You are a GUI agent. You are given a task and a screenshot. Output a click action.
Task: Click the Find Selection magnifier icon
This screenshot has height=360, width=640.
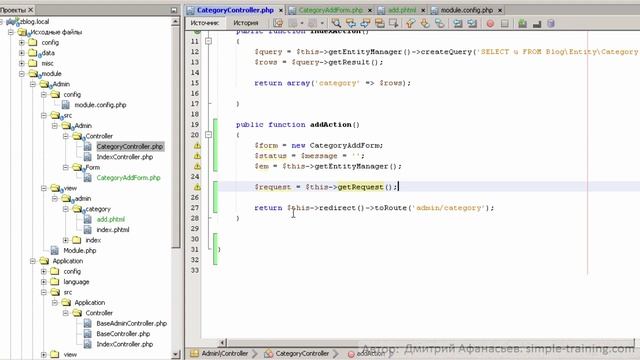click(336, 23)
